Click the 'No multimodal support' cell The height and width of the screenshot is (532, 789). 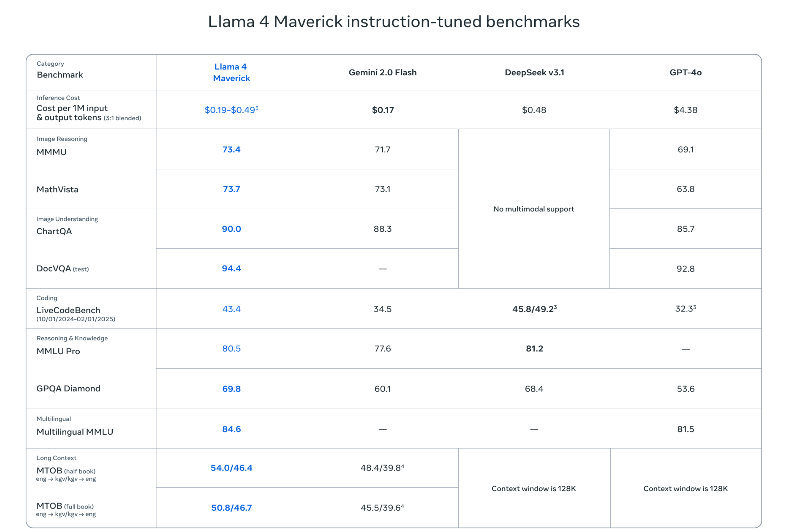[534, 209]
